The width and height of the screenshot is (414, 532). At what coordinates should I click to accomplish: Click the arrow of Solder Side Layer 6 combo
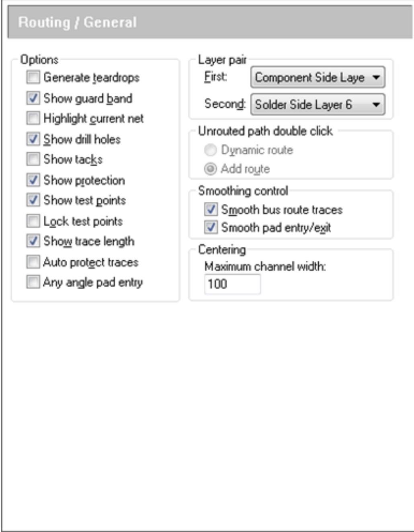tap(376, 104)
